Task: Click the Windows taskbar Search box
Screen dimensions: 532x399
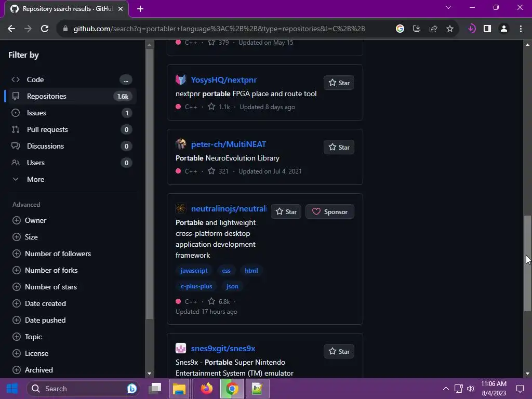Action: tap(83, 389)
